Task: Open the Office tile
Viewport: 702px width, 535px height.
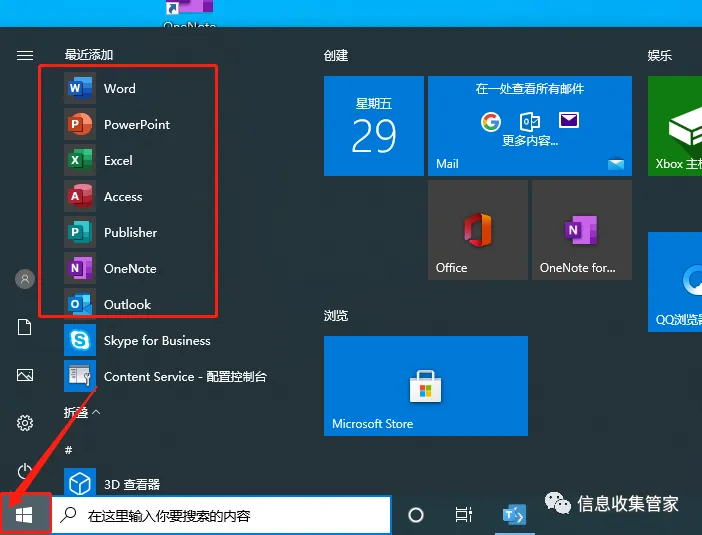Action: [478, 230]
